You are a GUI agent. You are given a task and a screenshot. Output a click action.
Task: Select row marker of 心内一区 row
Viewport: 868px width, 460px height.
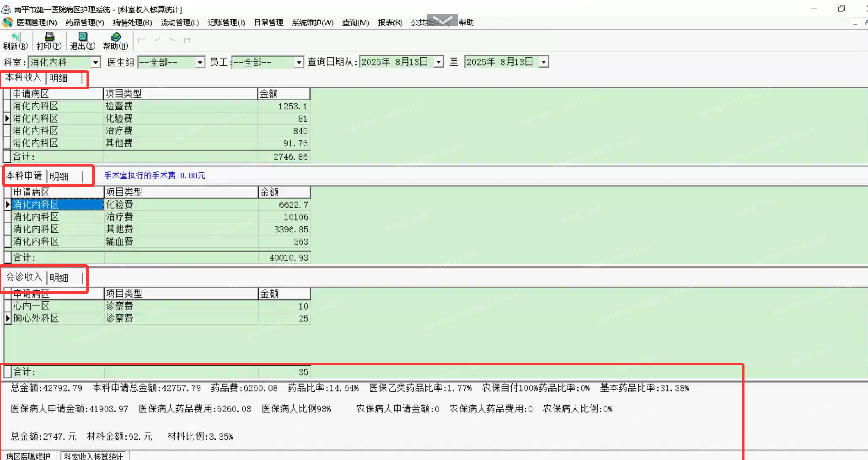[x=7, y=306]
